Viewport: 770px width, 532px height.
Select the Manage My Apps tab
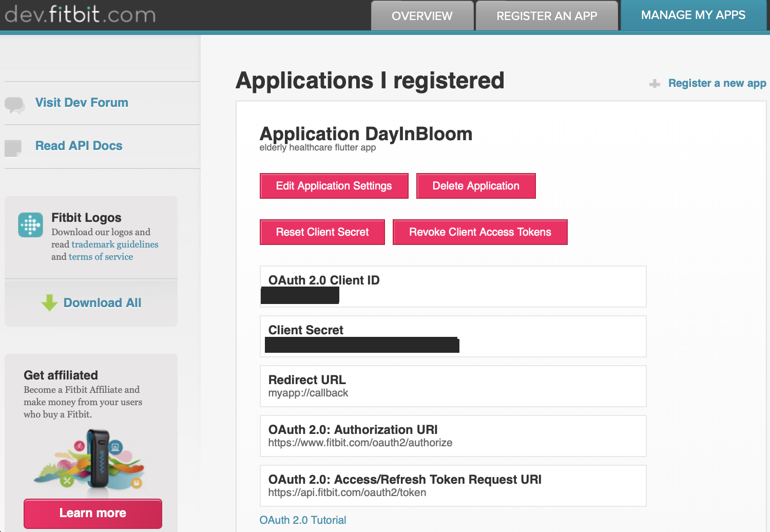tap(693, 15)
